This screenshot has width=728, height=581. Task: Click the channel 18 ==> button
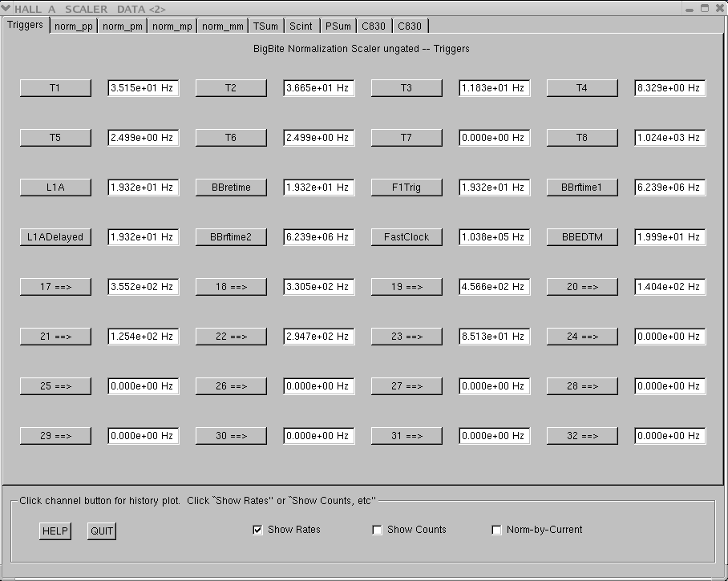coord(231,287)
